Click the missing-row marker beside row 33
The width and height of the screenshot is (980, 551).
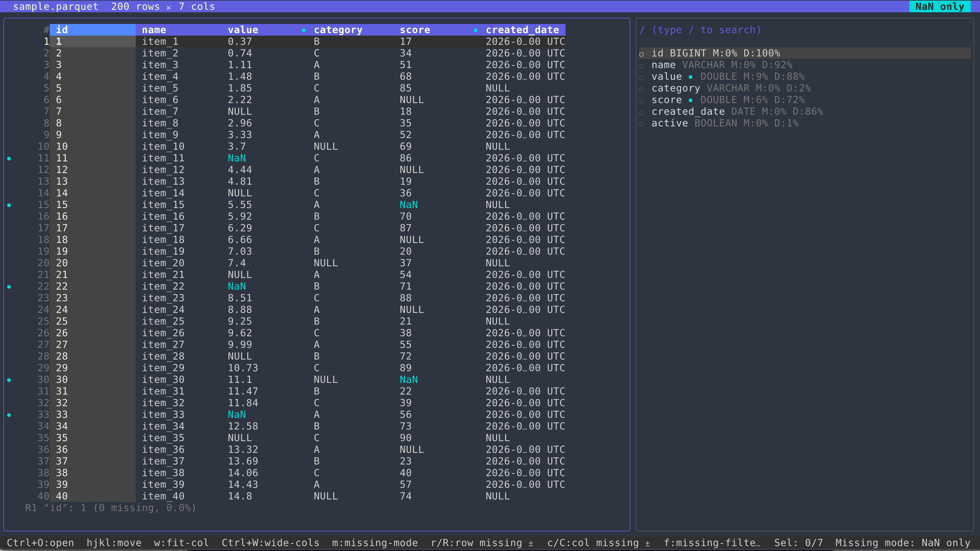click(x=9, y=414)
